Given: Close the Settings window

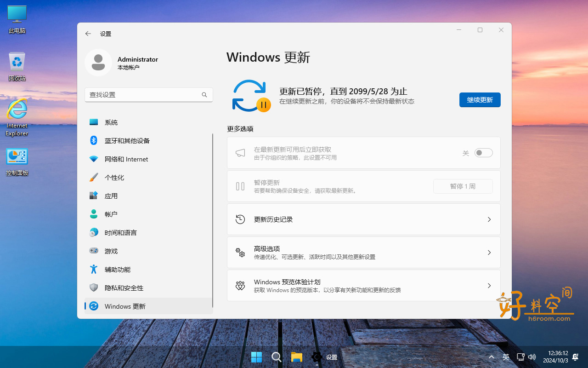Looking at the screenshot, I should click(501, 30).
